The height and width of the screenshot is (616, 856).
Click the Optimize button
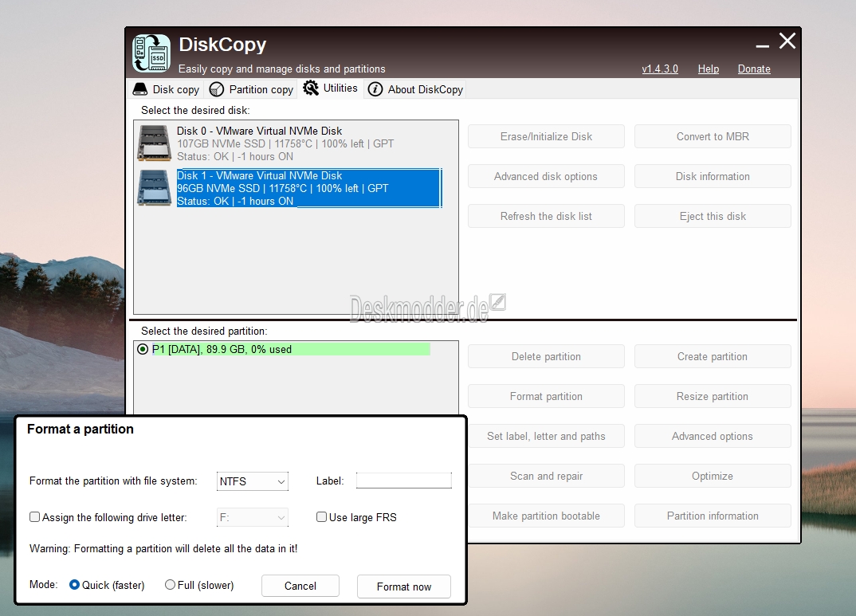click(x=713, y=476)
